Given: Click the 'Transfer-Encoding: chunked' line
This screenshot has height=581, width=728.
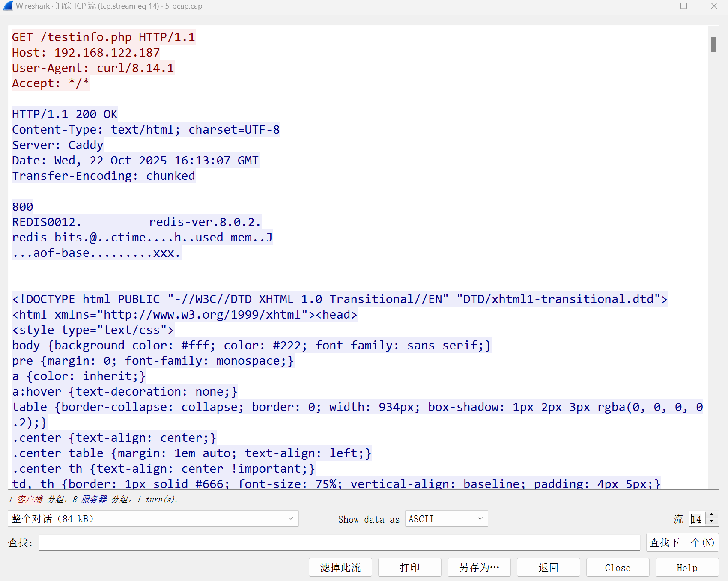Looking at the screenshot, I should (x=104, y=176).
